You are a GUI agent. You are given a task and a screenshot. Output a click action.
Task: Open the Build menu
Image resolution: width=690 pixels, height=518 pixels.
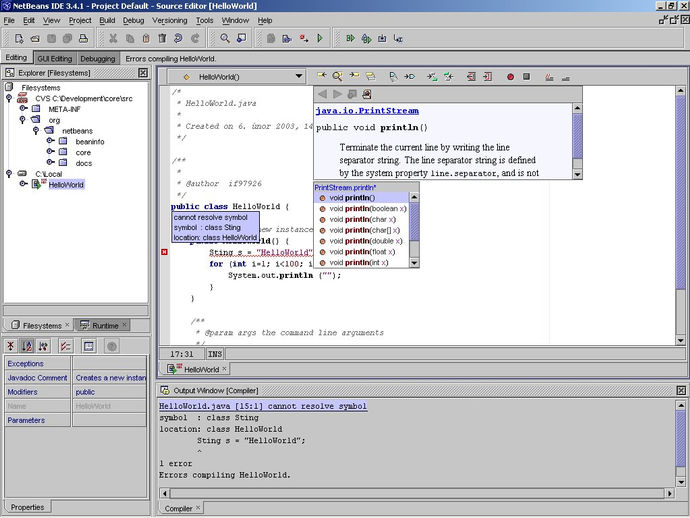(x=107, y=20)
